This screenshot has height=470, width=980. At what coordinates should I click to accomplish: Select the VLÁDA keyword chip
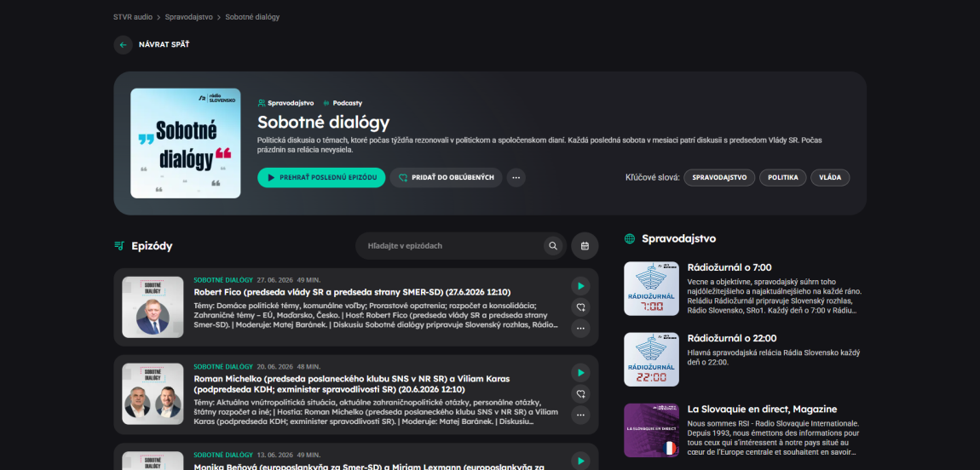coord(830,177)
